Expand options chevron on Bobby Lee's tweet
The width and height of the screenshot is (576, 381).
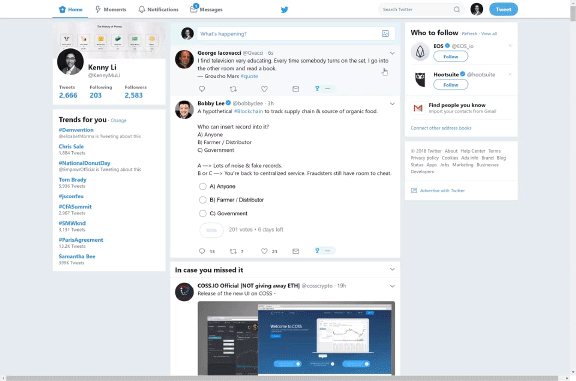[392, 104]
